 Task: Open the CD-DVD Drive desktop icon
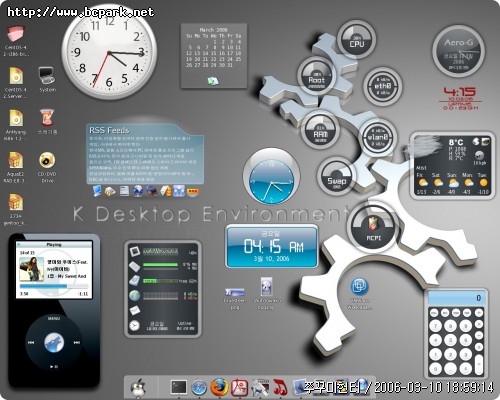click(47, 160)
